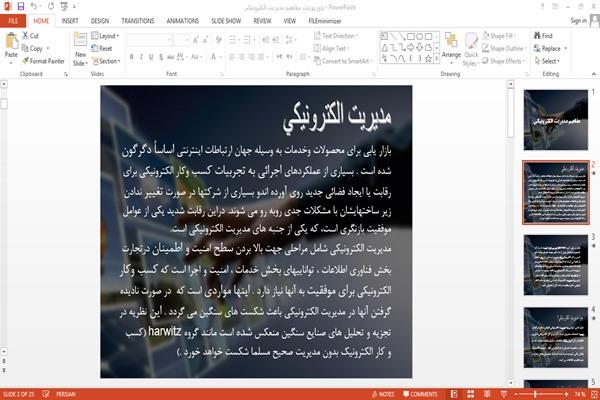
Task: Open the ANIMATIONS tab
Action: coord(183,21)
